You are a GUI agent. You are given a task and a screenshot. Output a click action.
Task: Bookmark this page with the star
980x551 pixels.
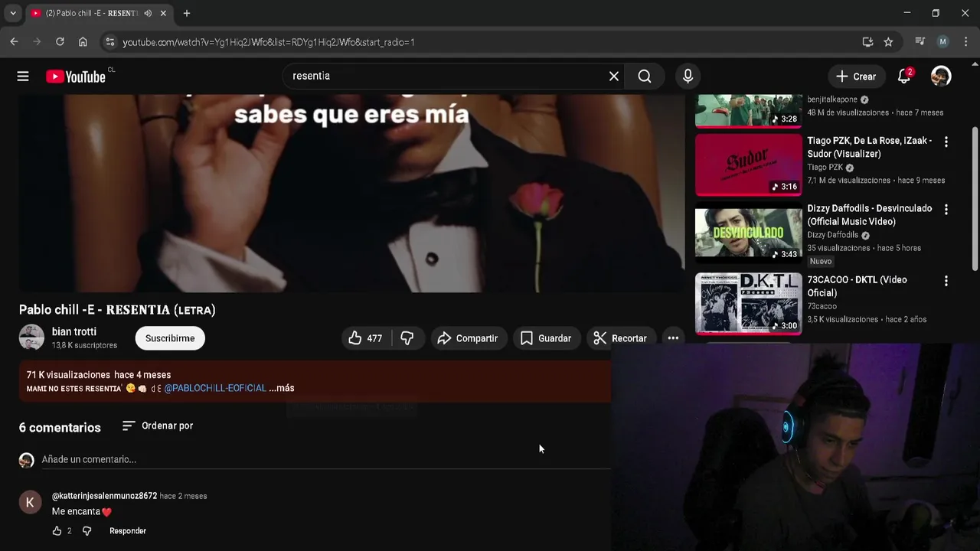tap(888, 42)
